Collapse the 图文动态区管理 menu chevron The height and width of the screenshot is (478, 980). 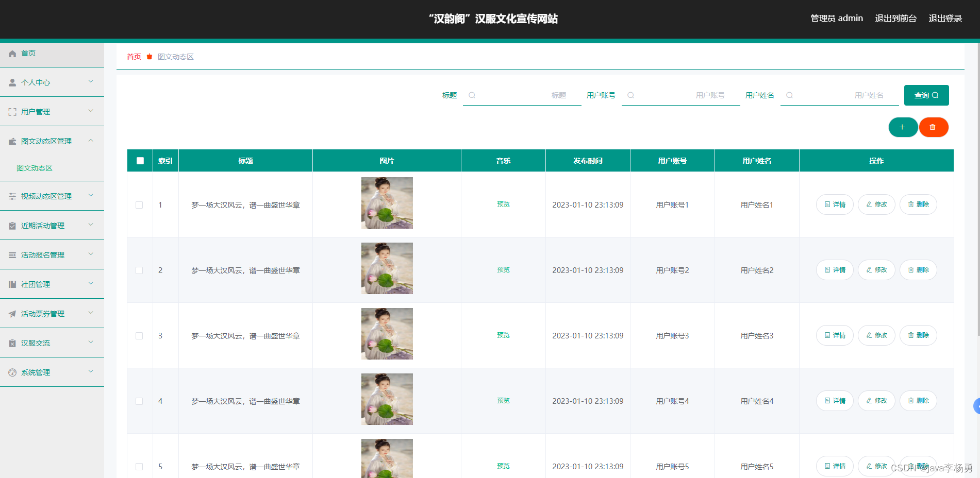91,140
